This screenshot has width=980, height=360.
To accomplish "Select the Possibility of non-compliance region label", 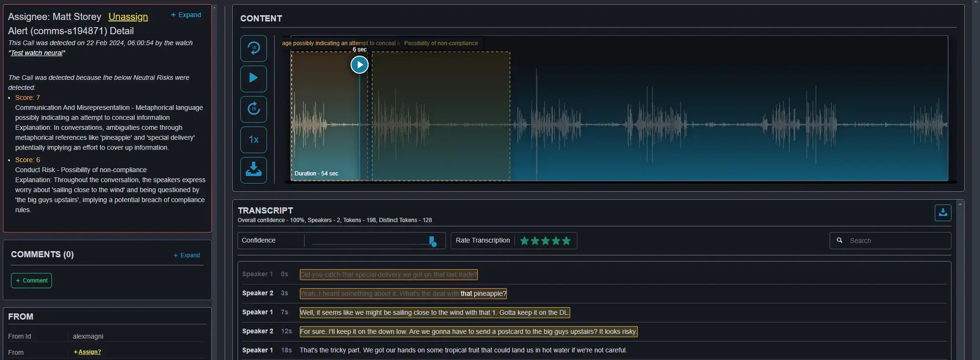I will [441, 43].
